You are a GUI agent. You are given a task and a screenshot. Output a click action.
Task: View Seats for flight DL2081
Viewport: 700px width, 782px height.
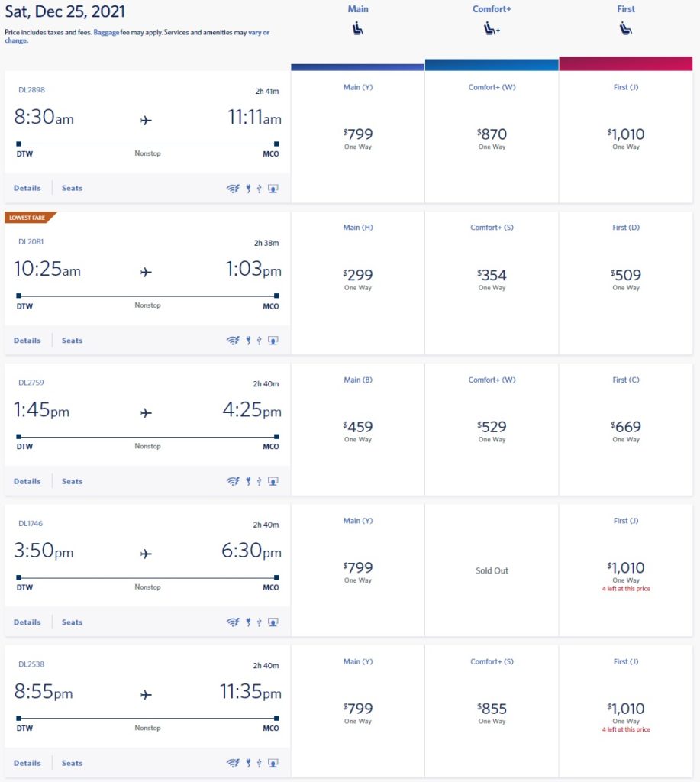click(72, 341)
